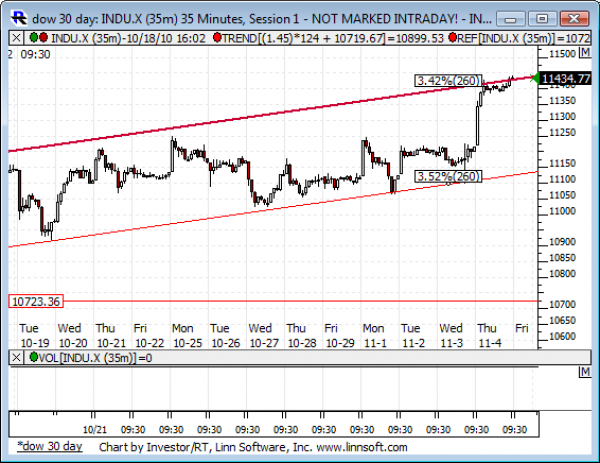This screenshot has width=600, height=463.
Task: Click the Fri 10-29 date label
Action: pyautogui.click(x=340, y=336)
